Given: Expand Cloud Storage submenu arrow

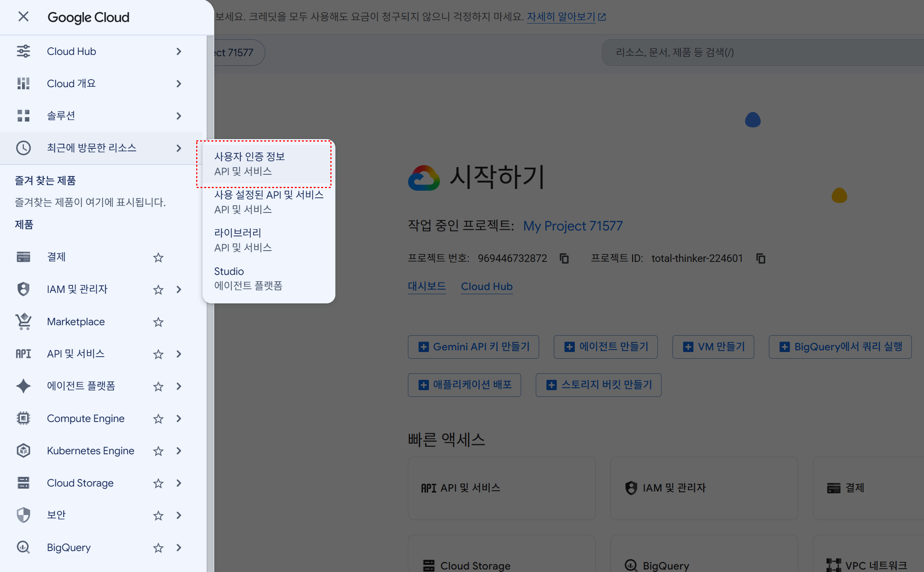Looking at the screenshot, I should tap(179, 483).
